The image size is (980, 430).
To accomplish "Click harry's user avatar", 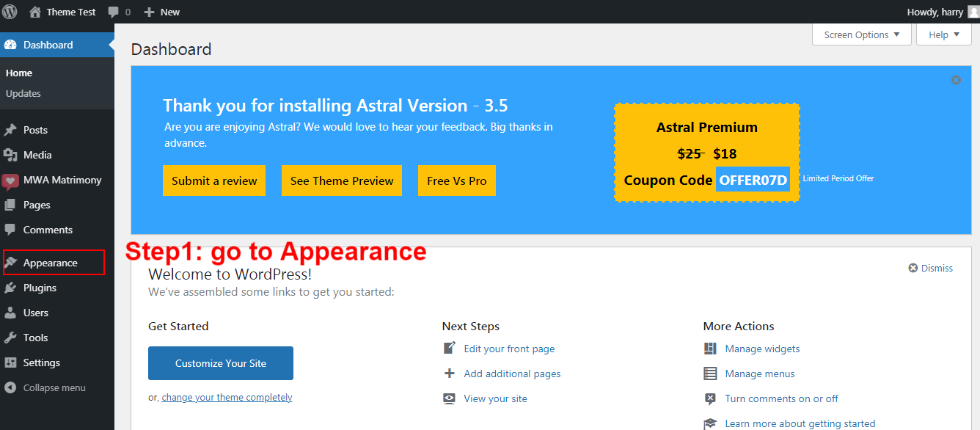I will pos(973,12).
